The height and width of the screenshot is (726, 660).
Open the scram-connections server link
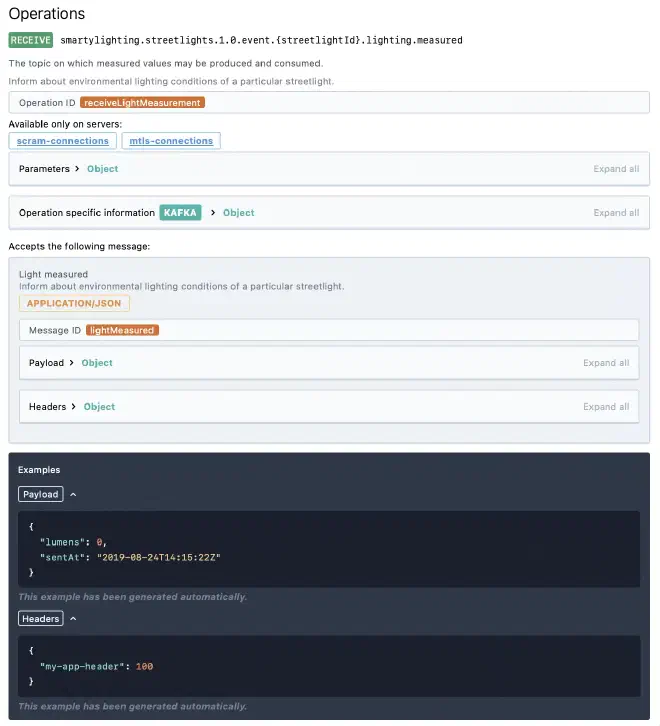point(63,141)
